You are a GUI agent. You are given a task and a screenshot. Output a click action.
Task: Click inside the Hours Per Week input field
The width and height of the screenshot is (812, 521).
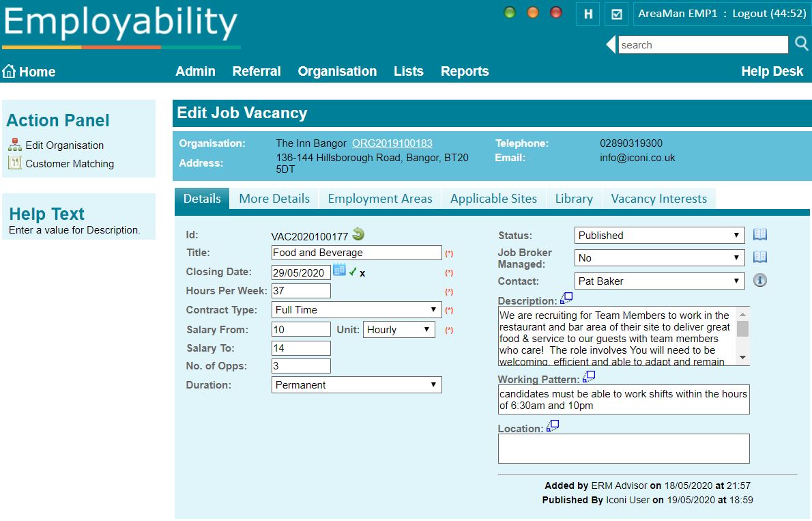(x=300, y=290)
